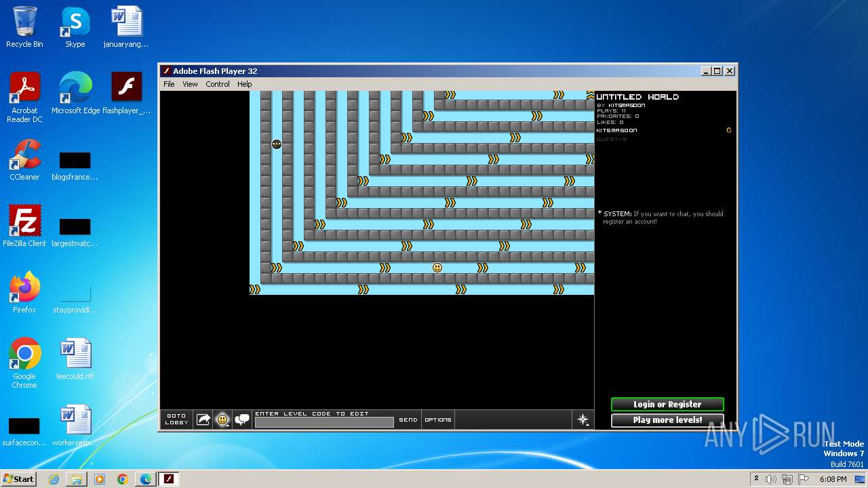Open the Help menu

(x=245, y=84)
